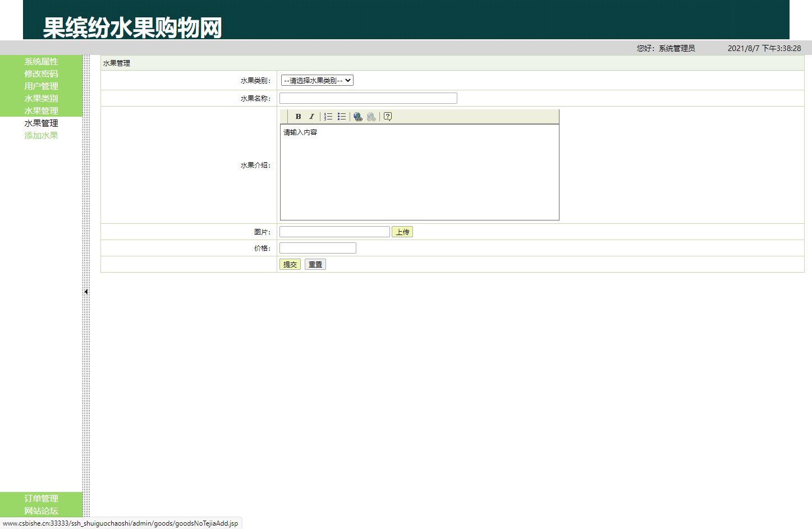The width and height of the screenshot is (812, 529).
Task: Follow the green 添加水果 submenu link
Action: (x=41, y=136)
